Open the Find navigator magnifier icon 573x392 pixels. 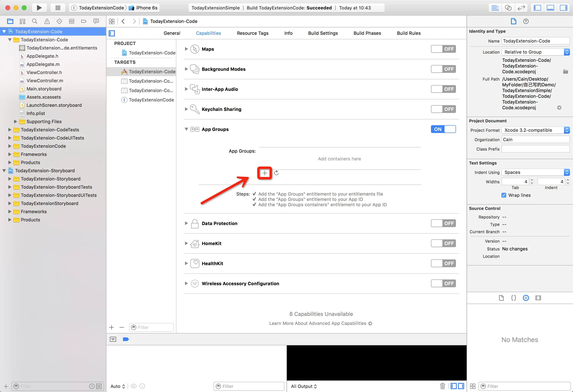click(x=35, y=21)
